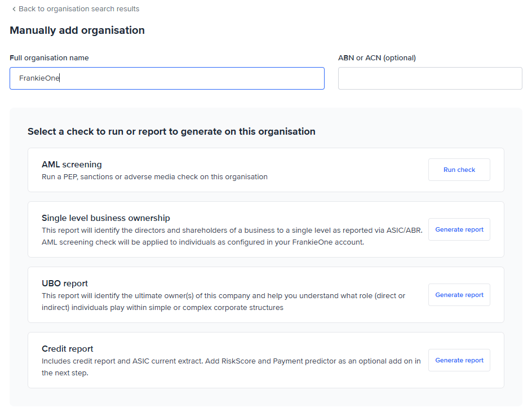The image size is (532, 412).
Task: Click the 'Full organisation name' label
Action: coord(49,58)
